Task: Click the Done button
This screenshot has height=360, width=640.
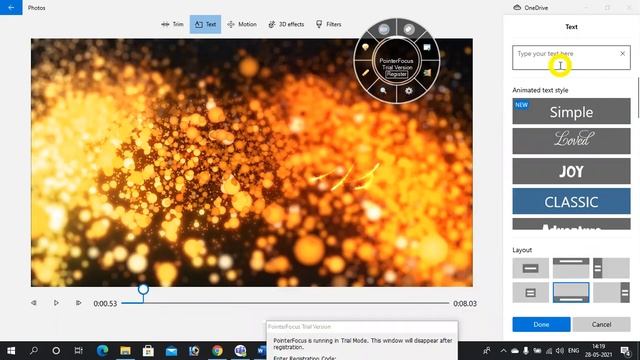Action: point(541,324)
